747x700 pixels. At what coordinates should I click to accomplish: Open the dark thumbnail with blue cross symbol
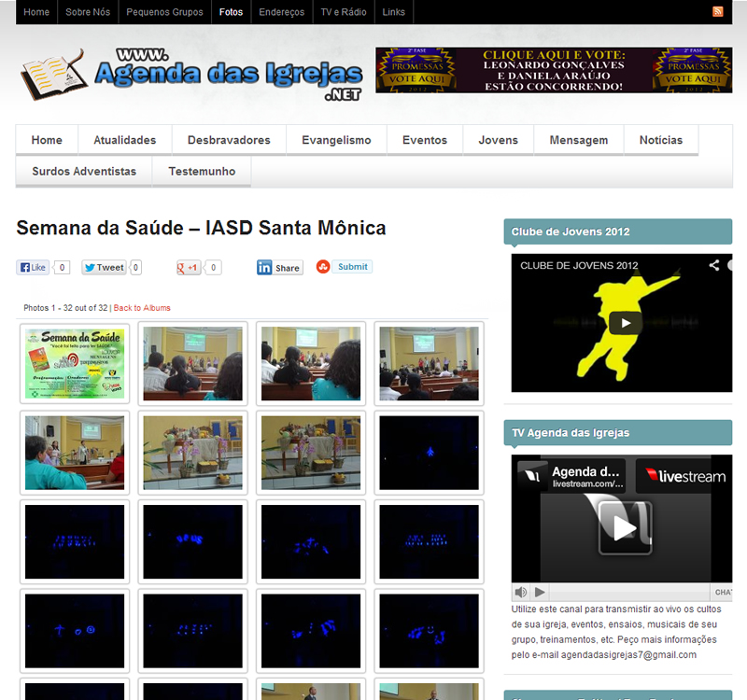pyautogui.click(x=75, y=631)
